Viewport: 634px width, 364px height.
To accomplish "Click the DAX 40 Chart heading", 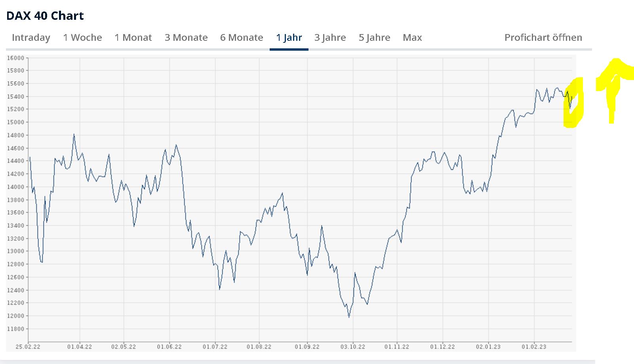I will (x=45, y=16).
